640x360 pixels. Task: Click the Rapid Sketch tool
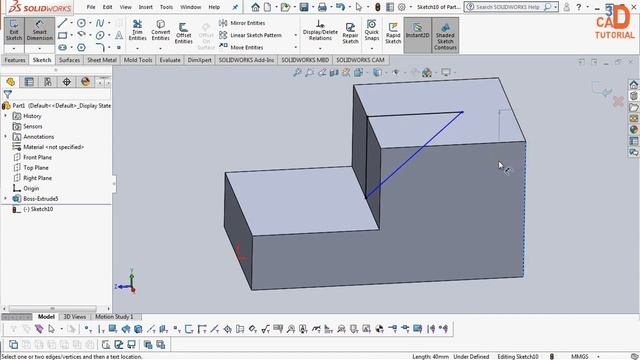click(x=393, y=33)
